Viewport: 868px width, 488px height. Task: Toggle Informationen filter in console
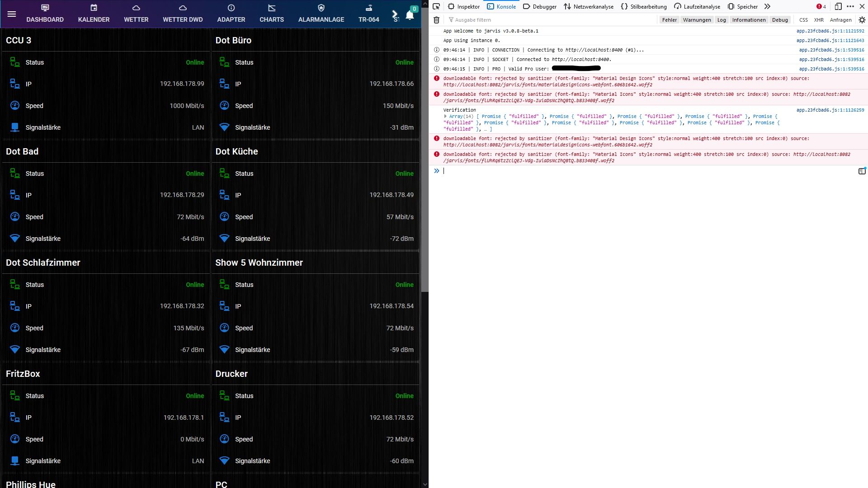[749, 20]
